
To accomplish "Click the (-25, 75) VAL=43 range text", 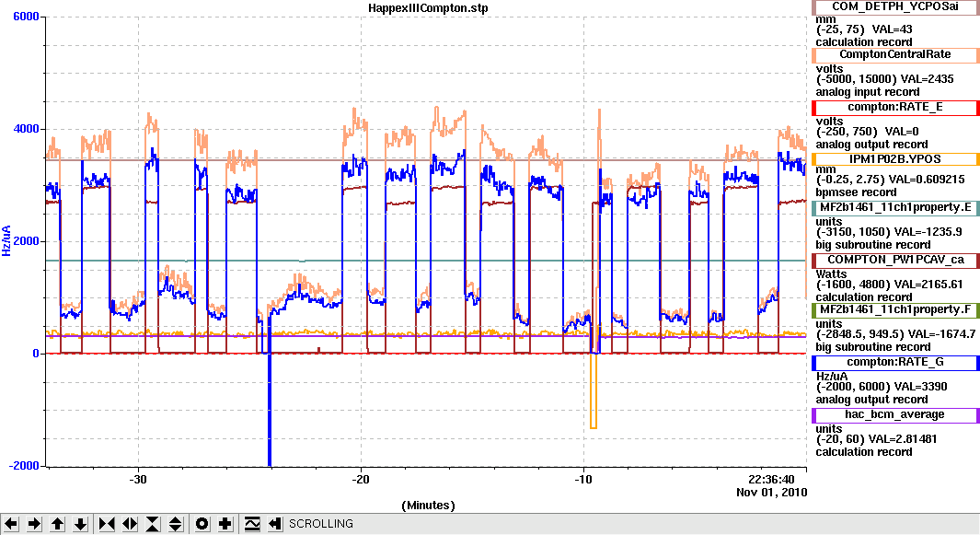I will tap(864, 29).
